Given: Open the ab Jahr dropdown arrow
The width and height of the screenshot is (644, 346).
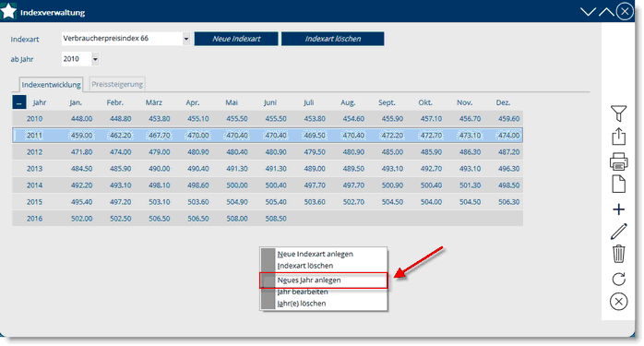Looking at the screenshot, I should point(95,59).
